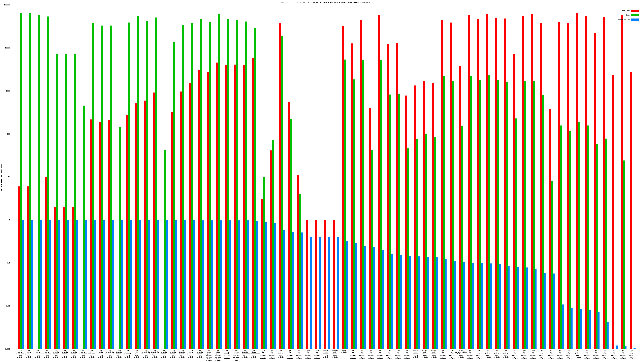This screenshot has width=644, height=362.
Task: Click the '36409@ iadb.isipp.com' x-axis label
Action: pyautogui.click(x=335, y=354)
